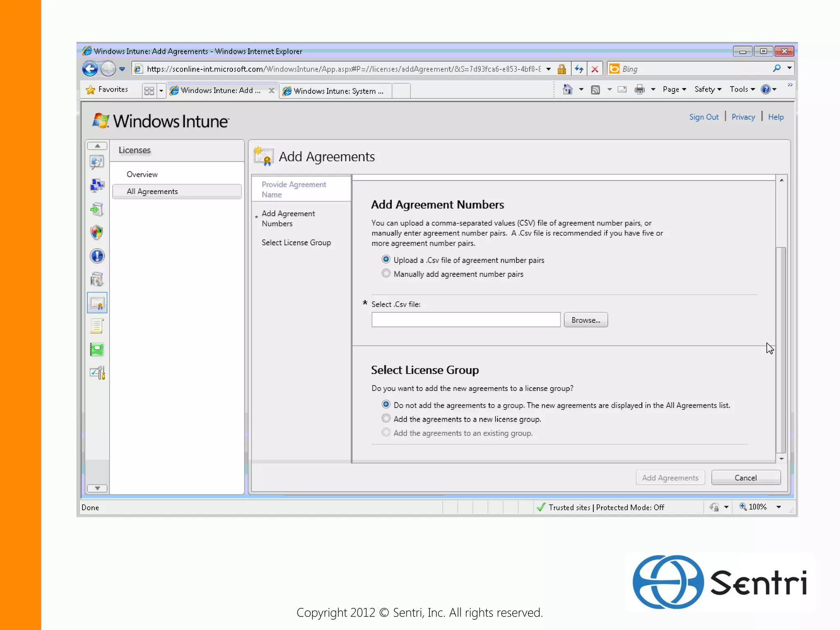The width and height of the screenshot is (840, 630).
Task: Open the Endpoint Protection shield icon
Action: (97, 233)
